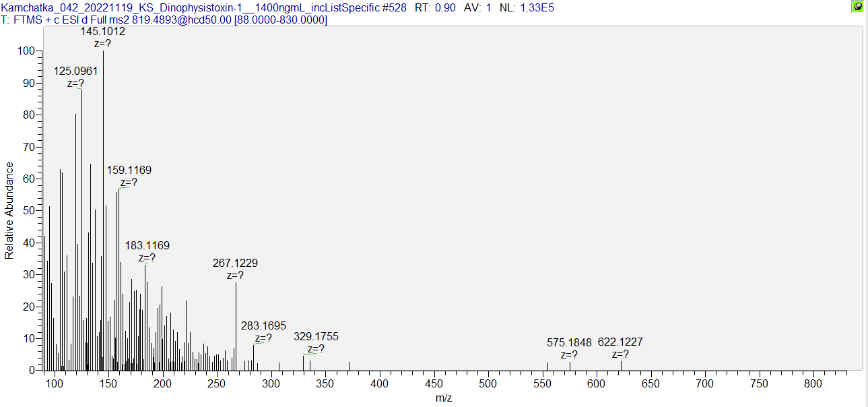Click the 283.1695 peak label
Screen dimensions: 868x407
coord(263,326)
